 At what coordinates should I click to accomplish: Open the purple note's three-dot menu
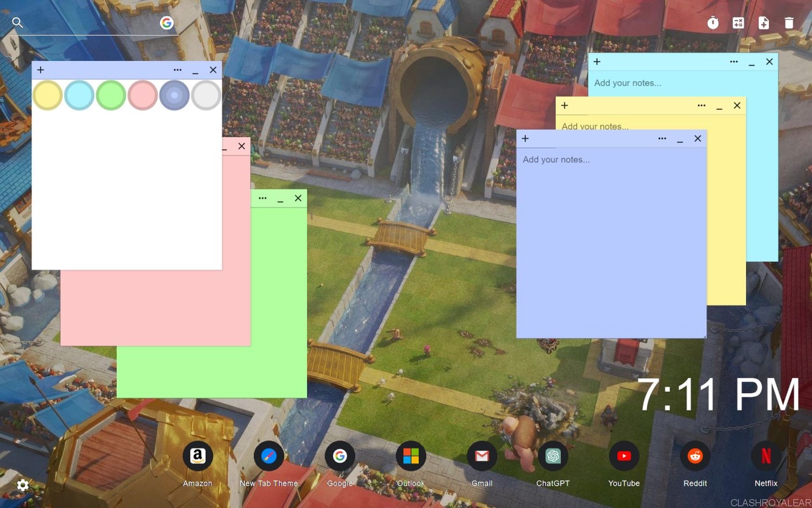point(662,138)
